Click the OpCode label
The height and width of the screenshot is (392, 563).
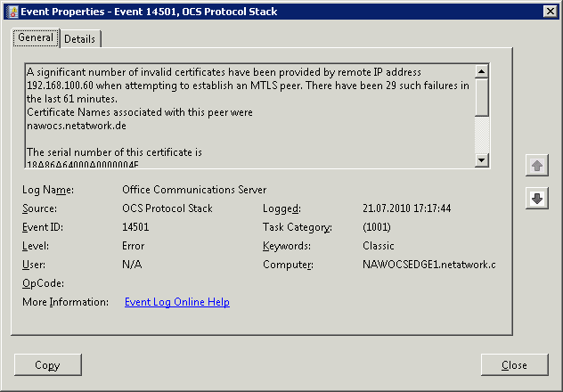(x=43, y=283)
